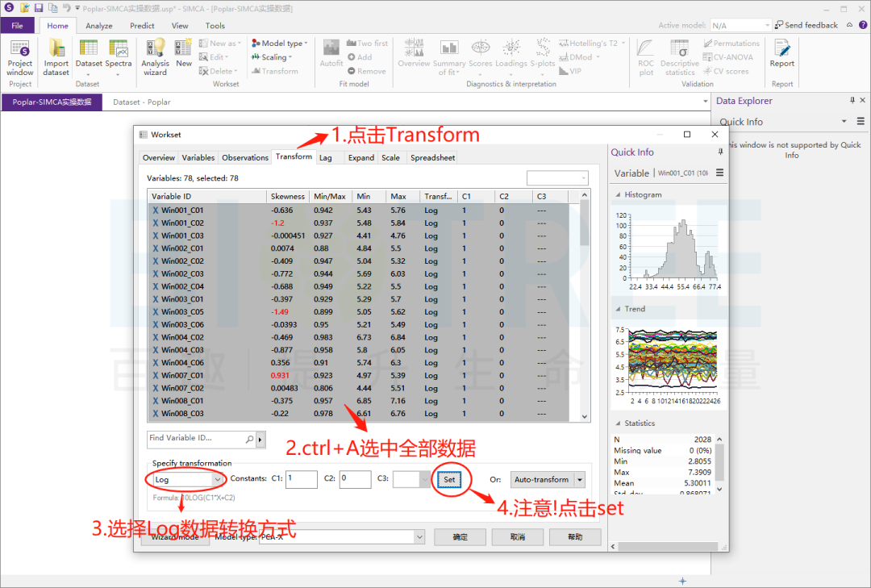Click the Dataset ribbon icon
Image resolution: width=871 pixels, height=588 pixels.
click(89, 56)
